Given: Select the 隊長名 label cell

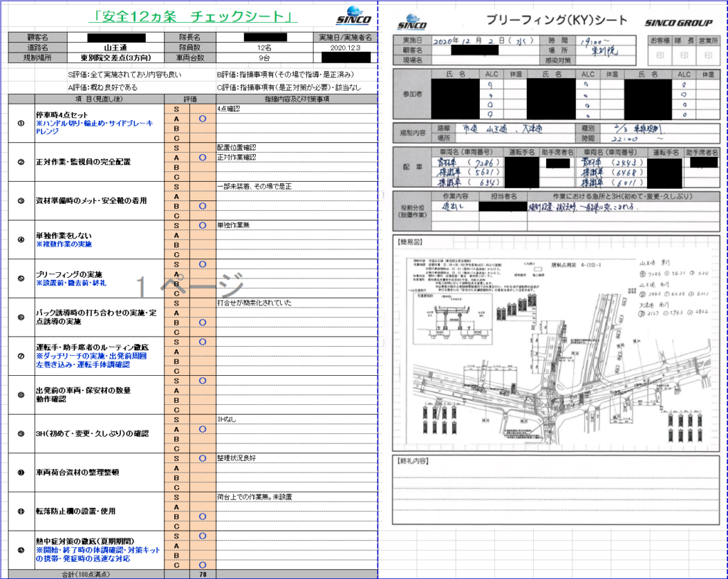Looking at the screenshot, I should (x=190, y=38).
